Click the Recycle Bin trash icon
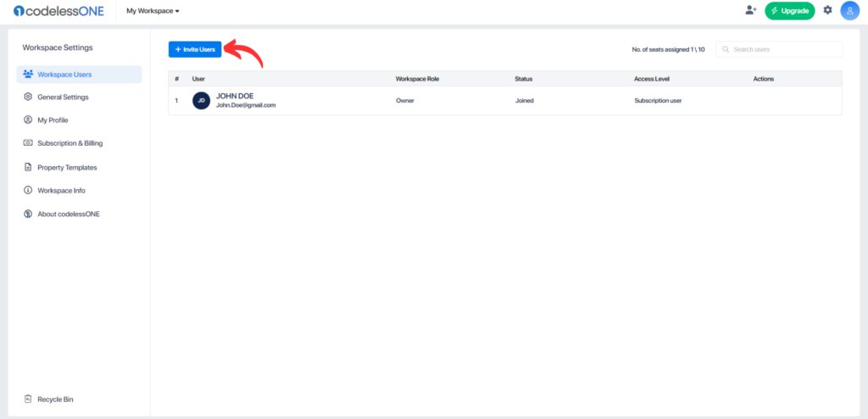This screenshot has width=868, height=419. pyautogui.click(x=28, y=399)
